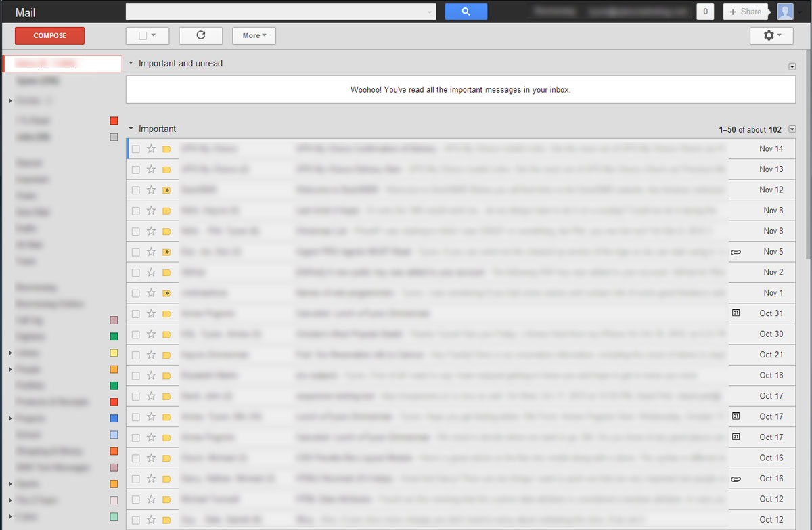812x530 pixels.
Task: Check the Nov 2 message checkbox
Action: point(135,273)
